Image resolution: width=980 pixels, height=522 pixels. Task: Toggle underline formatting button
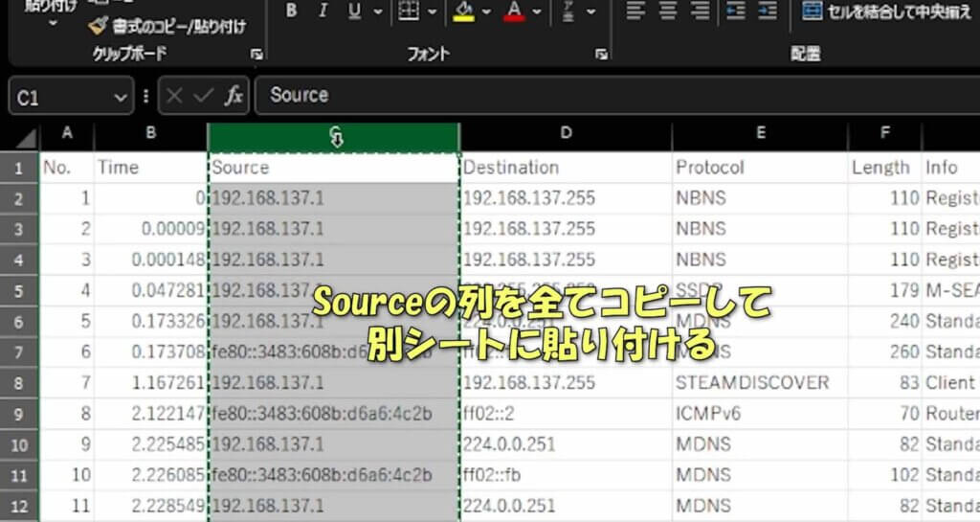click(354, 11)
